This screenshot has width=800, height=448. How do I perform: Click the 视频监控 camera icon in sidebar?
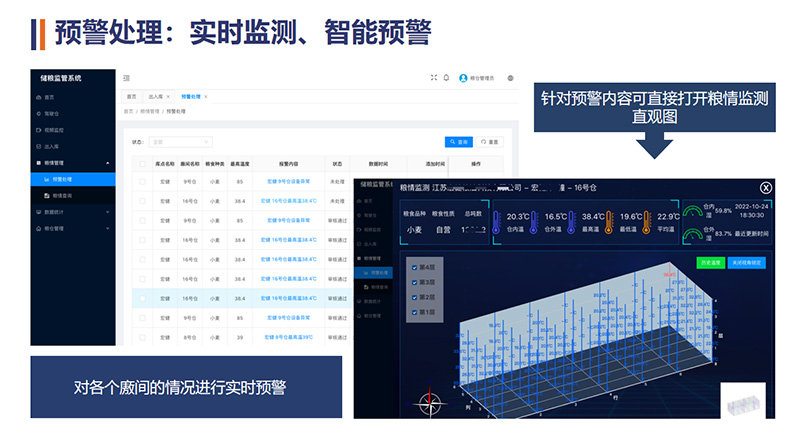click(x=37, y=130)
